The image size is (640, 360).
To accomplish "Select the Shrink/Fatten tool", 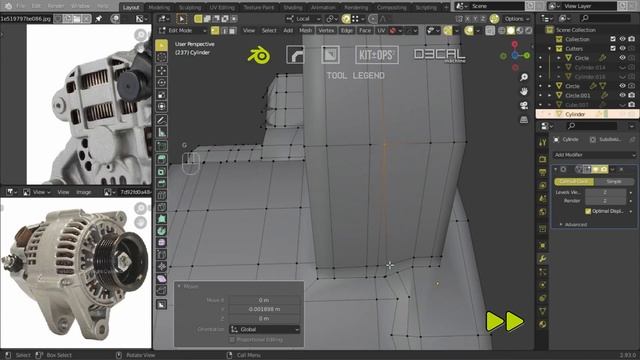I will coord(162,267).
